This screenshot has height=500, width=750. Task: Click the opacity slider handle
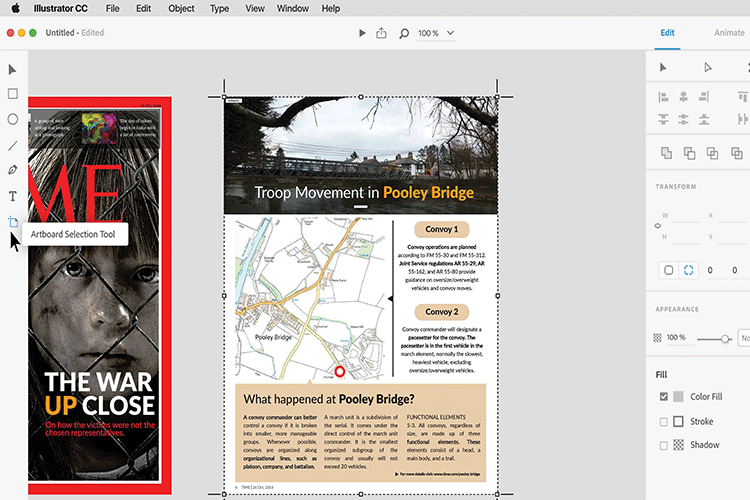(x=725, y=338)
